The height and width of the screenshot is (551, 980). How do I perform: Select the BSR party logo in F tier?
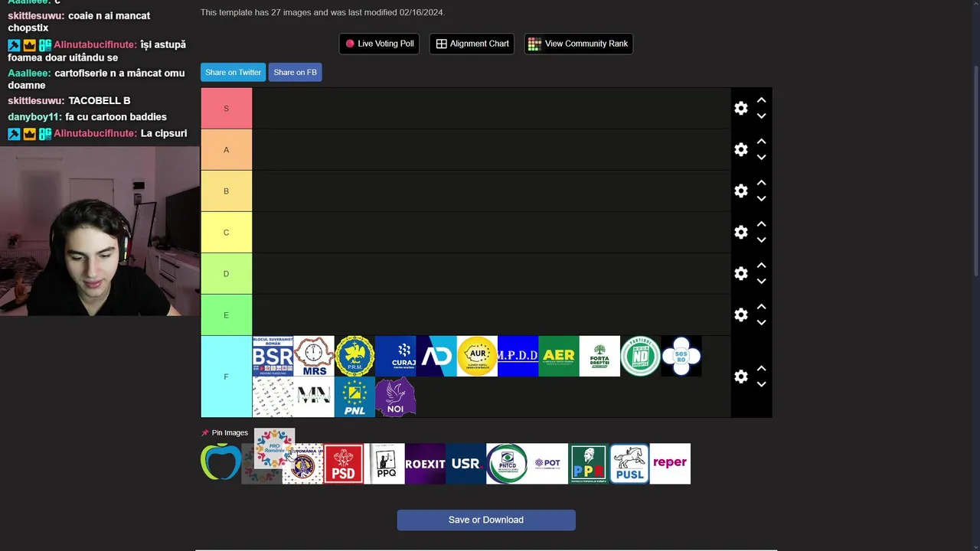coord(273,356)
